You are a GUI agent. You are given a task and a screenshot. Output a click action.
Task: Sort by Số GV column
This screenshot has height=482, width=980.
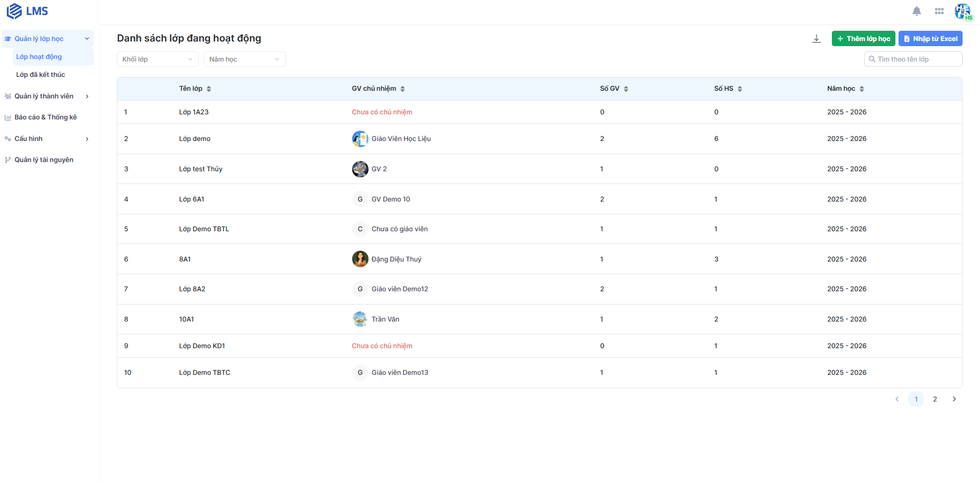pyautogui.click(x=626, y=89)
